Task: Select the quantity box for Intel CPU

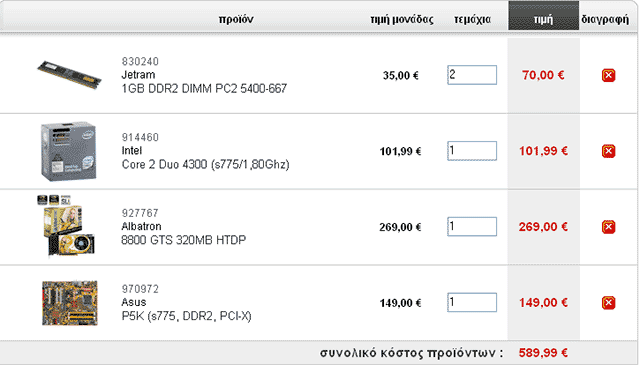Action: (x=472, y=151)
